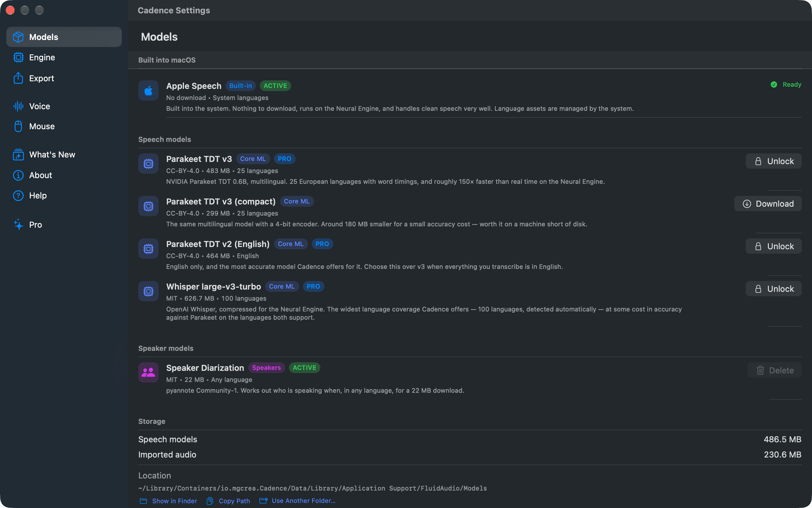Unlock the Parakeet TDT v3 model
Screen dimensions: 812x508
click(773, 161)
